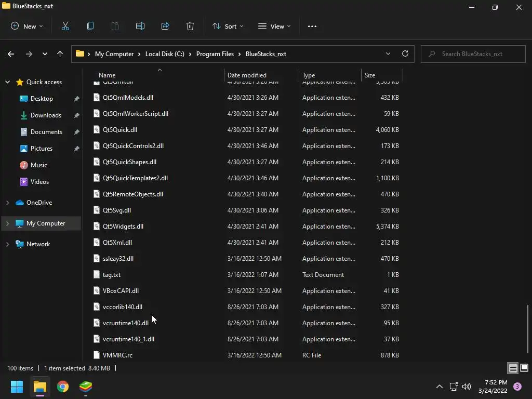Open Downloads in the sidebar
Screen dimensions: 532x399
coord(46,115)
